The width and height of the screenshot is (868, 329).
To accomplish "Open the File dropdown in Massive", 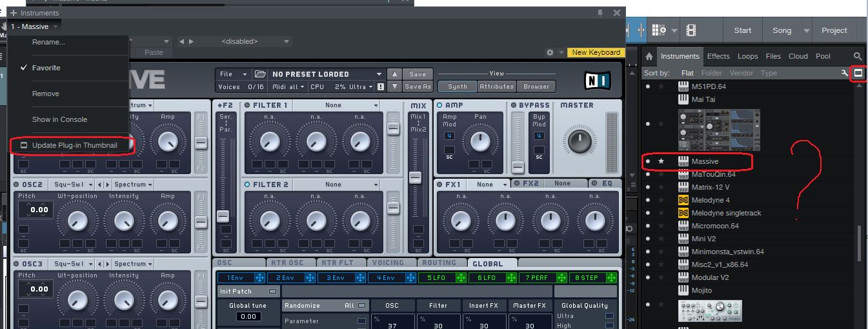I will [233, 74].
